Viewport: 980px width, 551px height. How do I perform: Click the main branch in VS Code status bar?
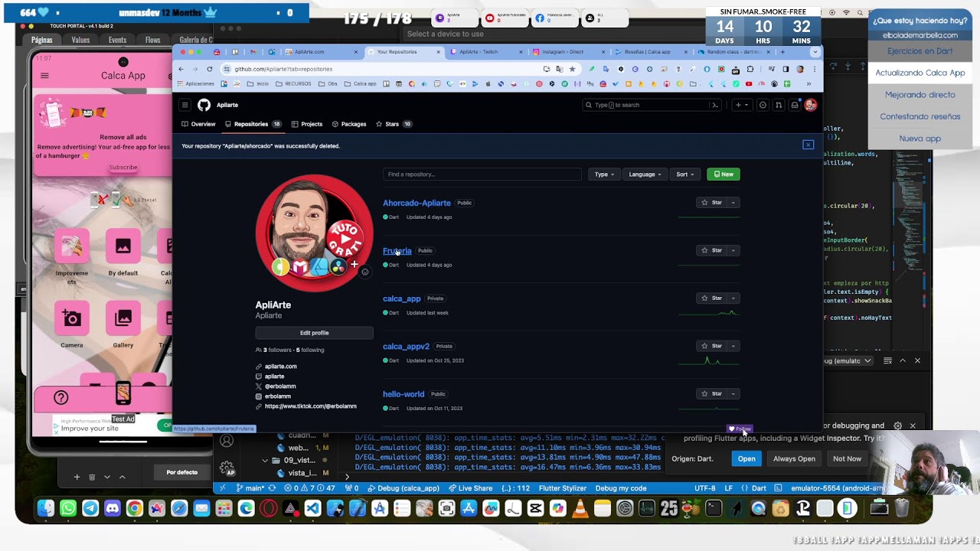250,488
